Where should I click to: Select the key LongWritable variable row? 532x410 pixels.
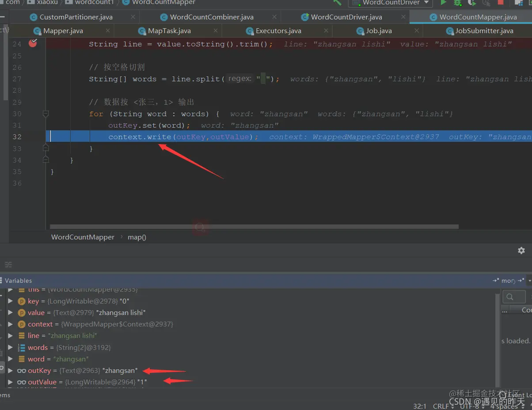(247, 301)
